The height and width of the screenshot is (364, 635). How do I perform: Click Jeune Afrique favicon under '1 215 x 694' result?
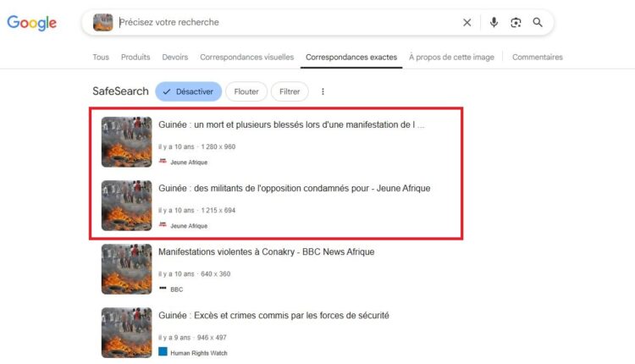[163, 224]
